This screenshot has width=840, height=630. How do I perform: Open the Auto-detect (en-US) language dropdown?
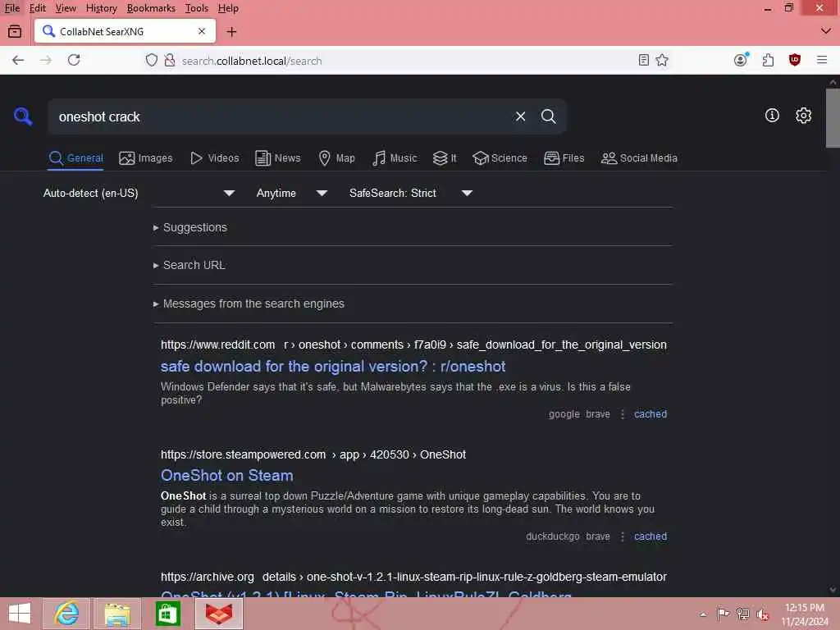139,193
